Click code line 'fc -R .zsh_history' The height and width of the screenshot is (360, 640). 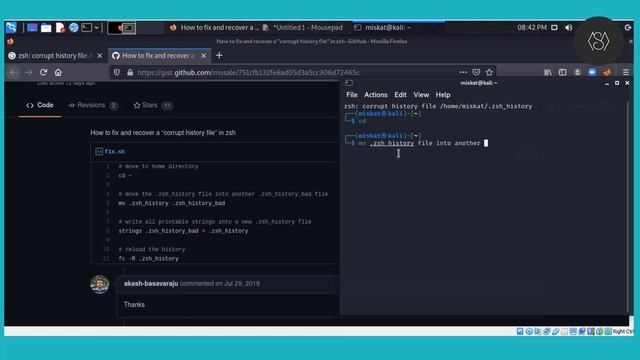pos(148,259)
